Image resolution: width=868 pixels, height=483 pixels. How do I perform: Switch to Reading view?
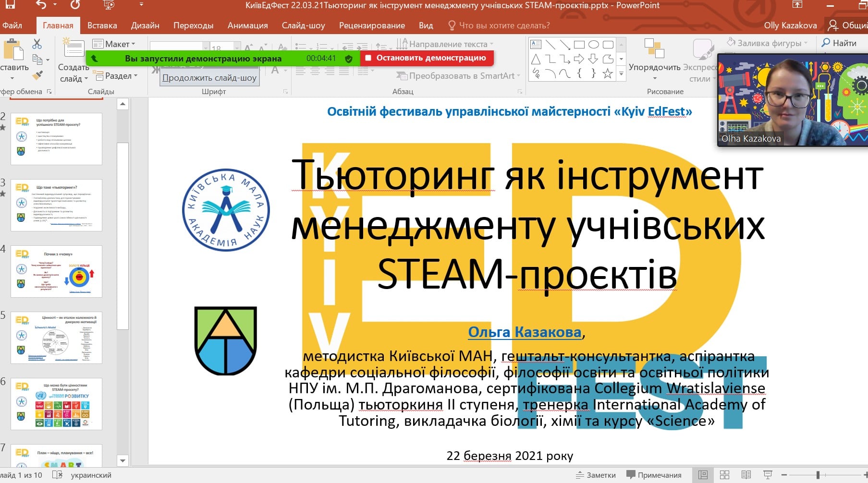point(746,475)
